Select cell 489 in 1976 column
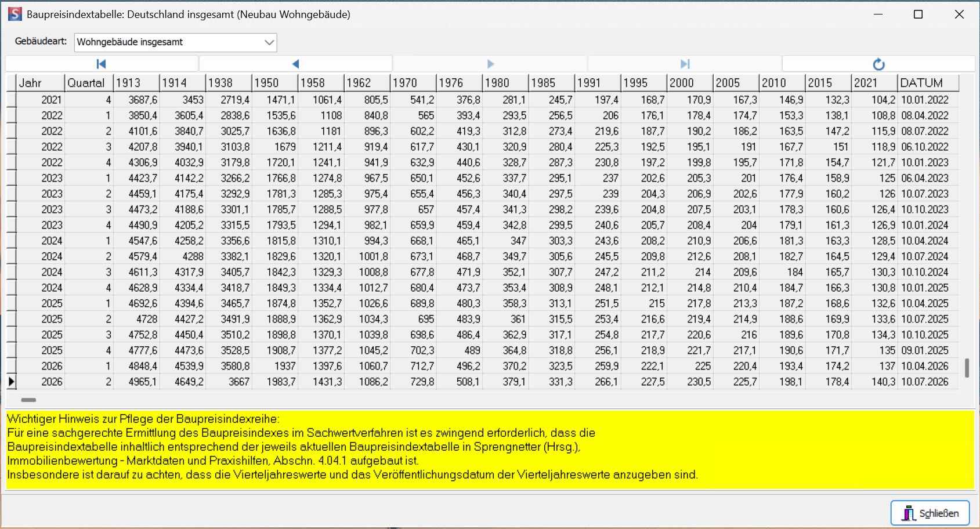The height and width of the screenshot is (529, 980). [x=460, y=350]
